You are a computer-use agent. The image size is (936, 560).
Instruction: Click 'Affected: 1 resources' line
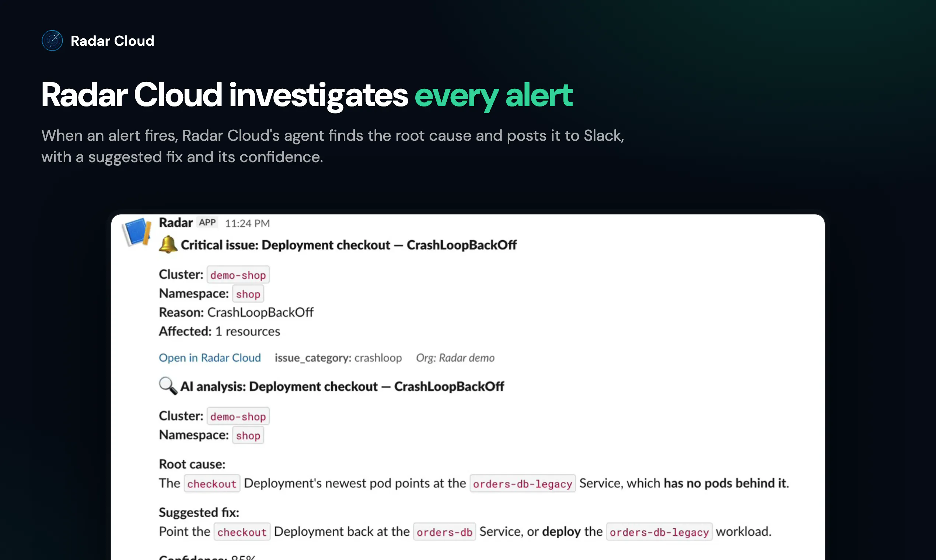pos(219,331)
